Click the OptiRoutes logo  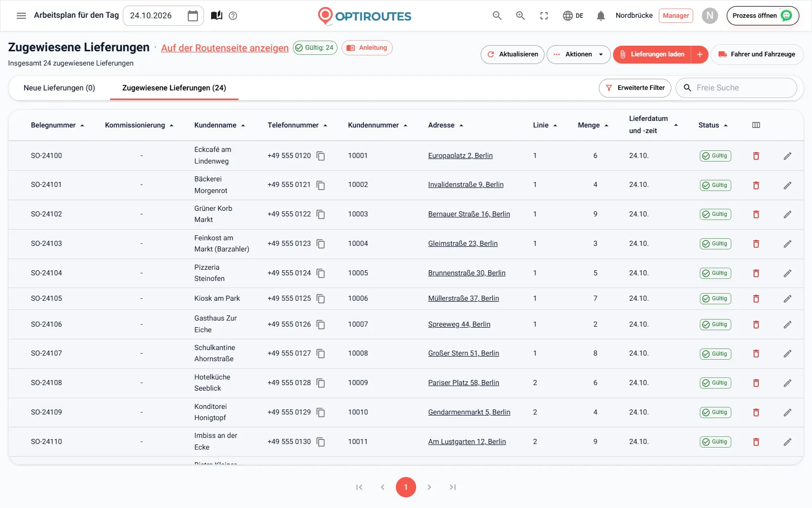tap(364, 16)
